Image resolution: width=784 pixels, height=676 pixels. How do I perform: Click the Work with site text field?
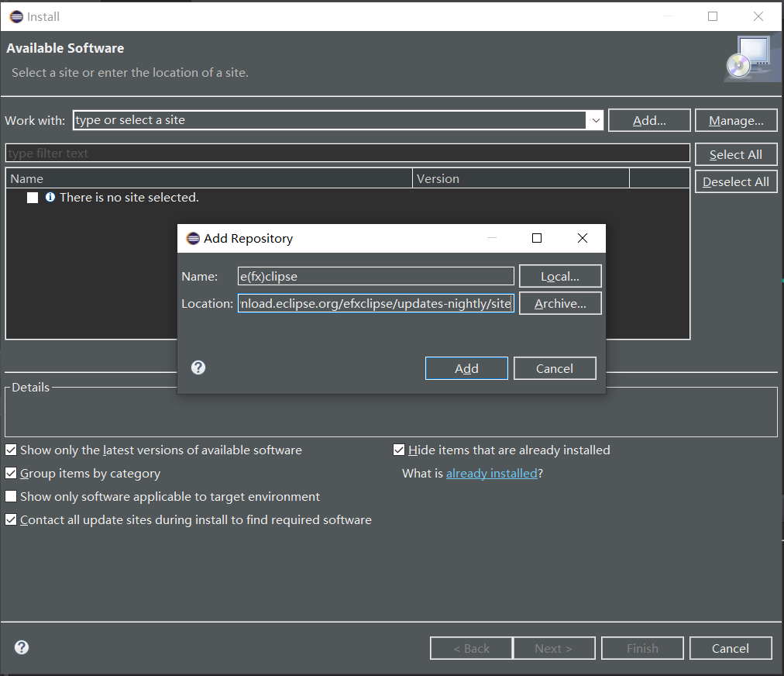coord(330,120)
